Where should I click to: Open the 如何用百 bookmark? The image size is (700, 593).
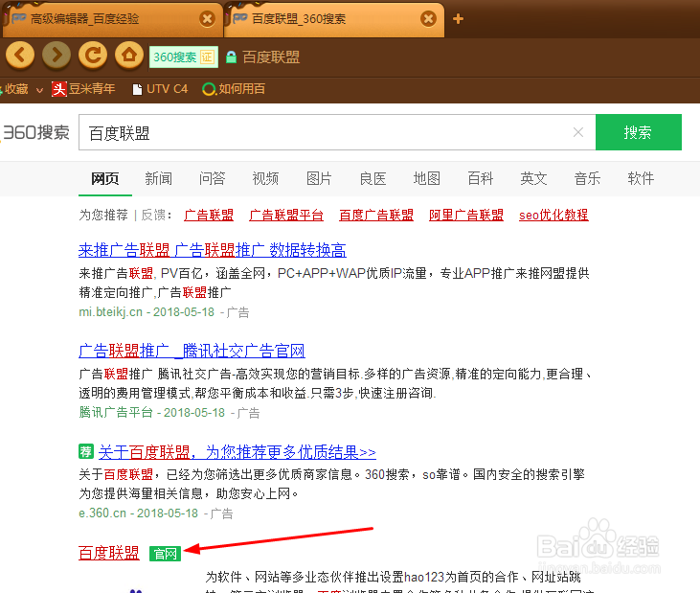(234, 89)
